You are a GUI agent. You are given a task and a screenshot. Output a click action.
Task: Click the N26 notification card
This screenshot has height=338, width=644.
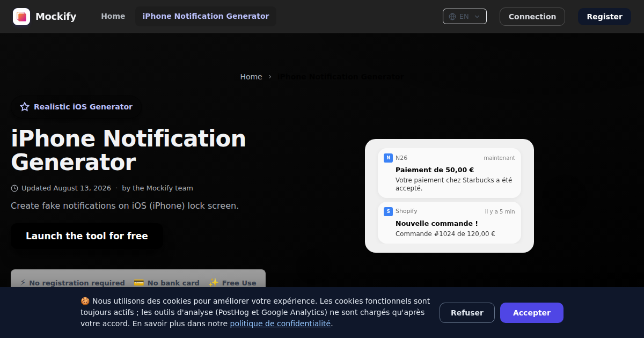449,173
